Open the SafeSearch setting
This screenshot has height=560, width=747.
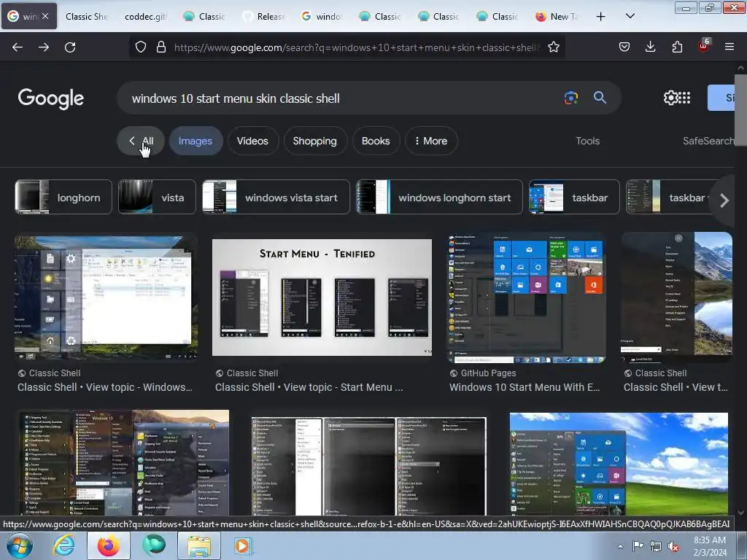pos(708,141)
